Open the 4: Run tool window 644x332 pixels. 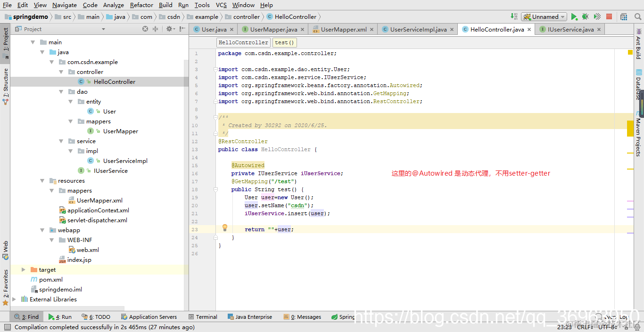coord(60,317)
